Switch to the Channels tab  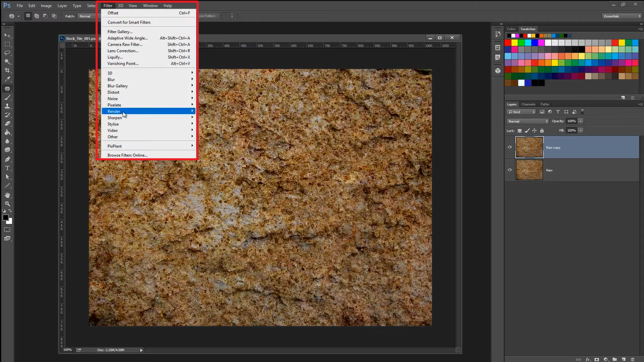pyautogui.click(x=528, y=104)
